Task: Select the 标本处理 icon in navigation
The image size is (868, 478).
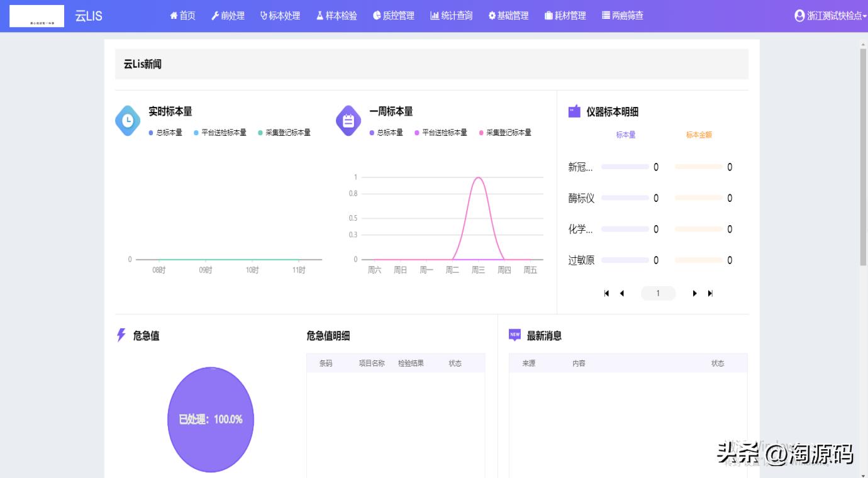Action: [265, 16]
